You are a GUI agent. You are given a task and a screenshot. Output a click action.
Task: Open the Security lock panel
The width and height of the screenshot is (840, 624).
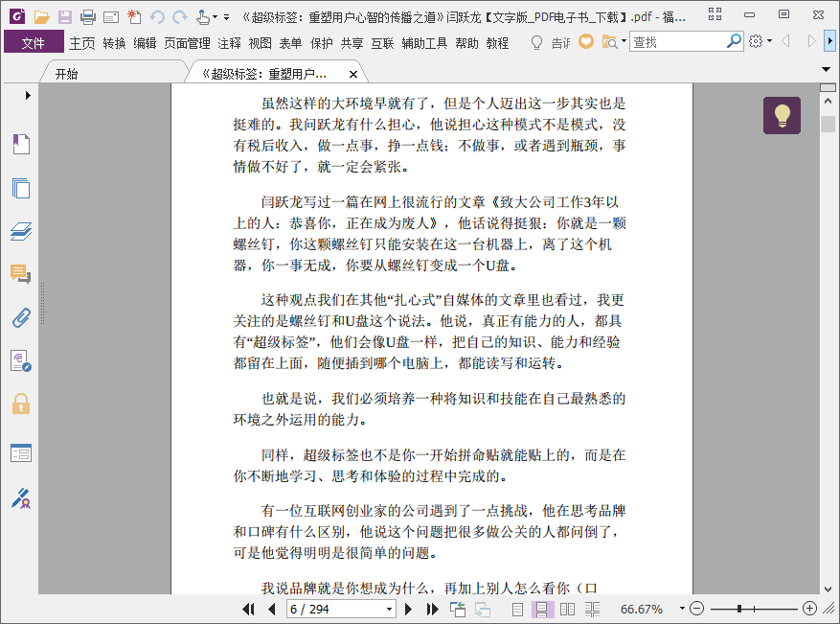coord(21,404)
